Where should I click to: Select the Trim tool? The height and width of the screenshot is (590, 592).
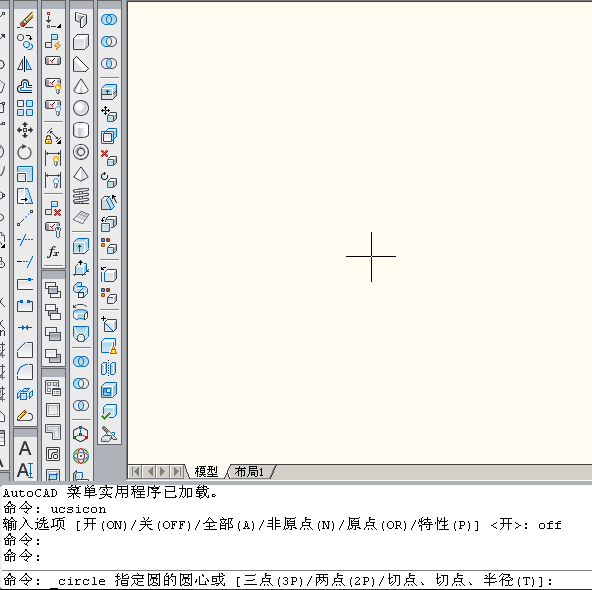pos(25,240)
